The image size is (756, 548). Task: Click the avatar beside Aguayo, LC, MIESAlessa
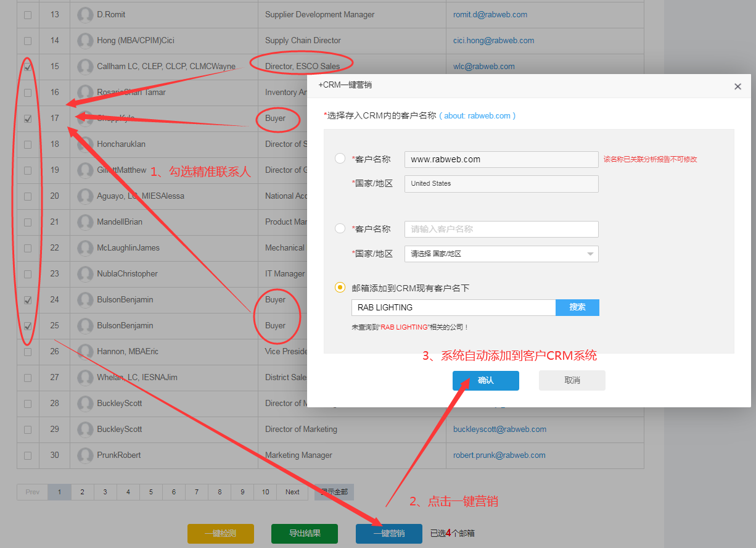click(x=85, y=196)
